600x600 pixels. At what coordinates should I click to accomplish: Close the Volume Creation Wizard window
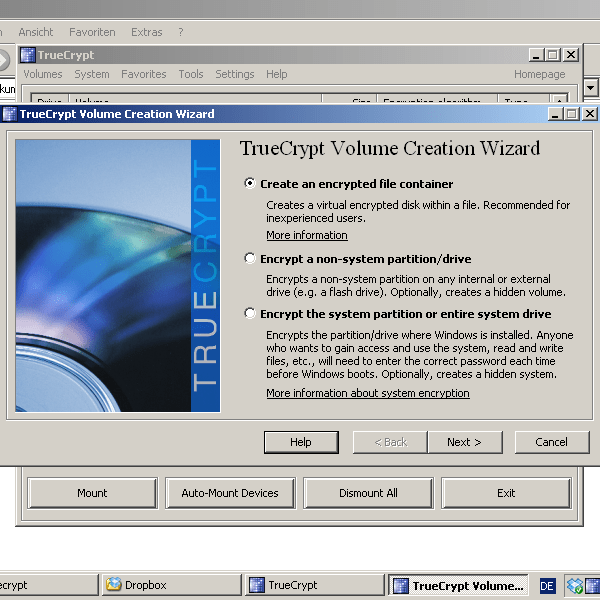click(x=590, y=114)
